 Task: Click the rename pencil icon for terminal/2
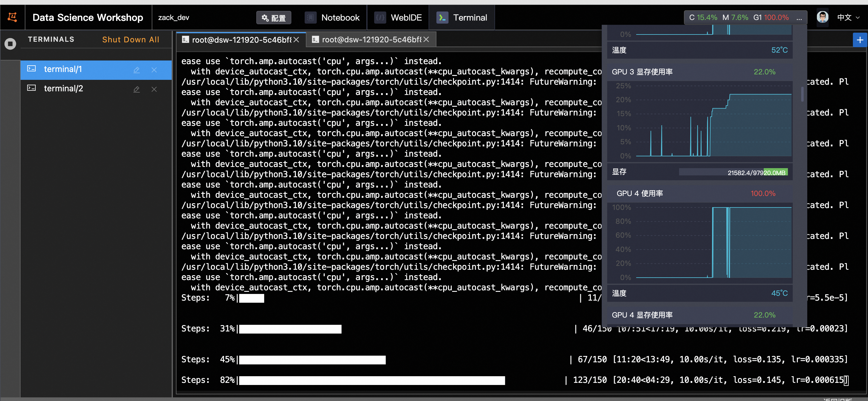click(x=137, y=89)
